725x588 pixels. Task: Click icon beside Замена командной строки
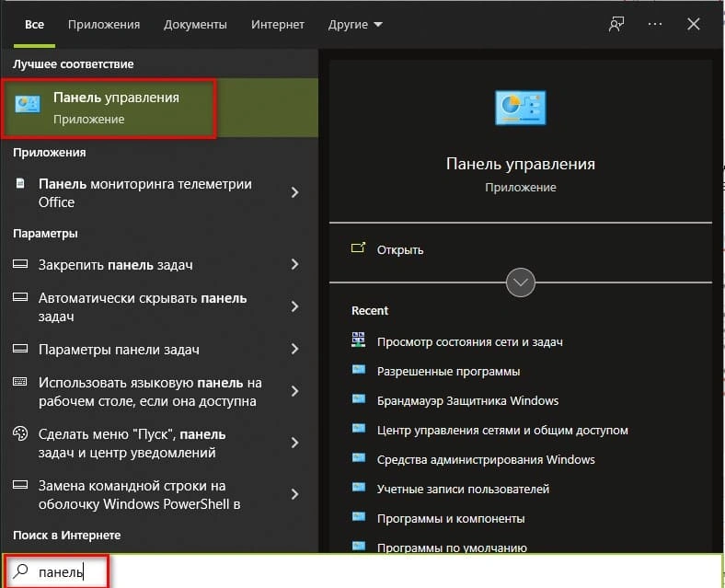click(x=20, y=484)
